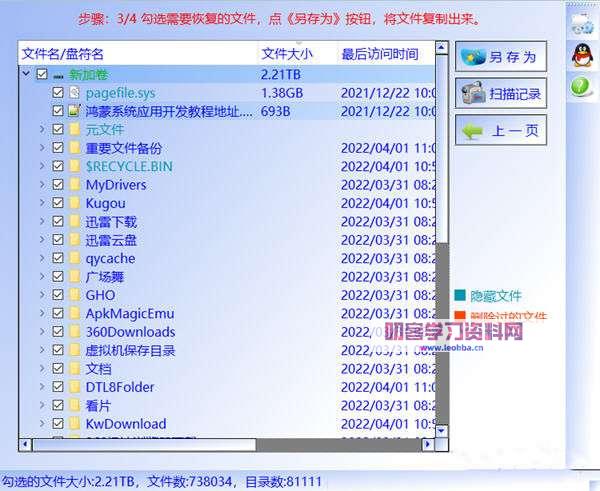This screenshot has height=491, width=600.
Task: Click the settings gear icon in the sidebar
Action: (x=580, y=23)
